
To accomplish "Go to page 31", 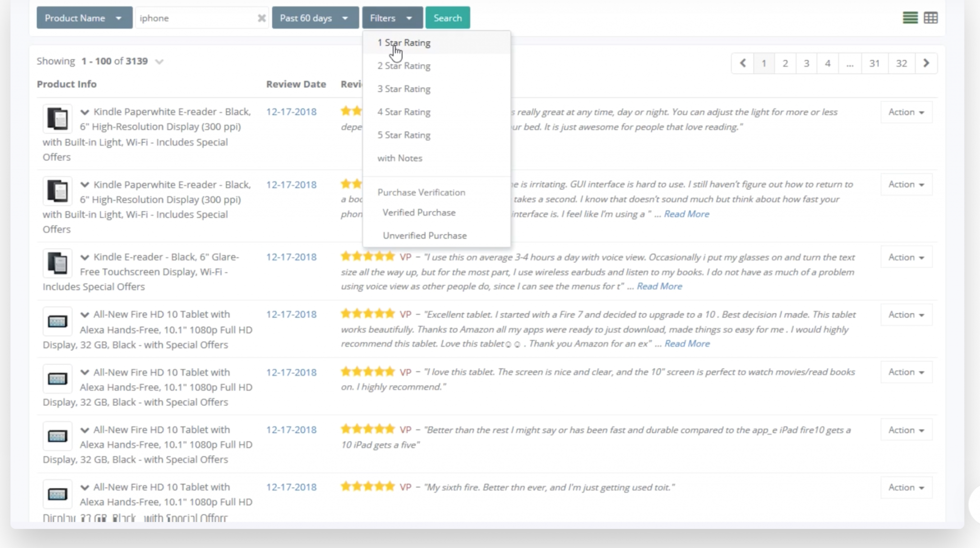I will tap(874, 63).
